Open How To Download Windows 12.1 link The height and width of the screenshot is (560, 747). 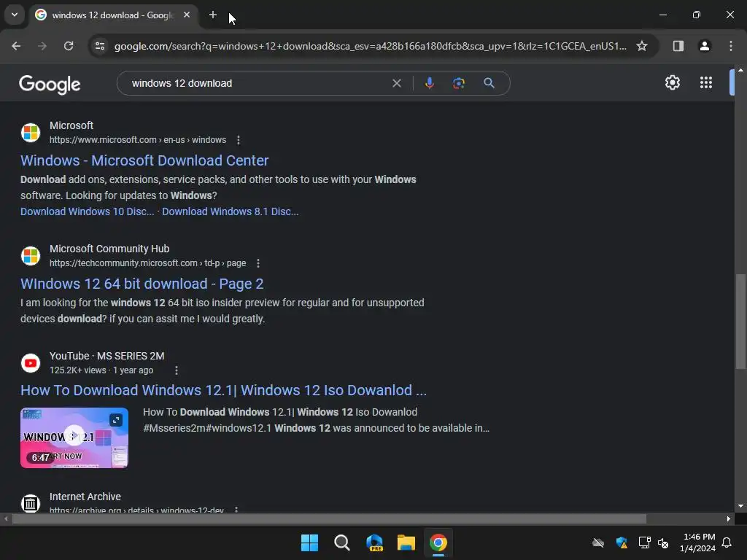click(x=223, y=391)
